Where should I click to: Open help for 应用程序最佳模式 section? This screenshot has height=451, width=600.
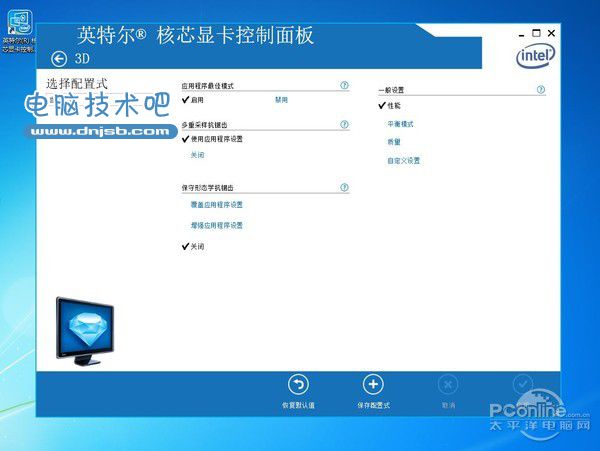click(x=344, y=85)
